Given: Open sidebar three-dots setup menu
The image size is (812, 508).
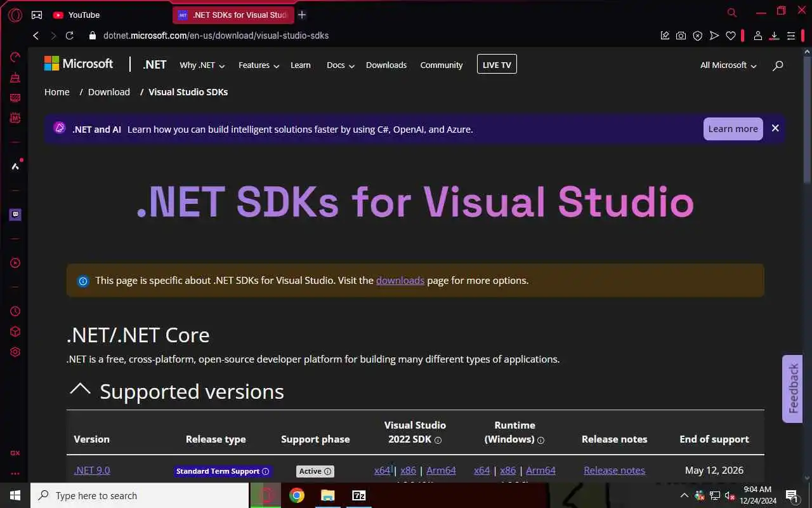Looking at the screenshot, I should point(15,474).
